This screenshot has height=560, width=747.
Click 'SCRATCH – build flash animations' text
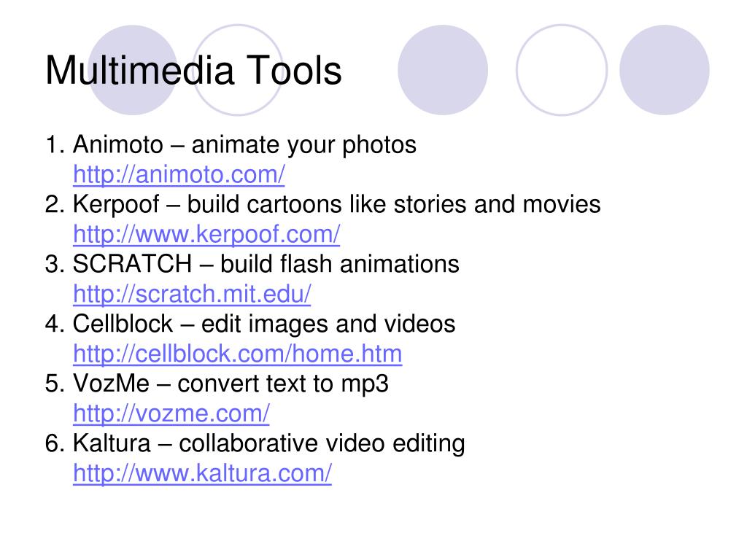(266, 264)
